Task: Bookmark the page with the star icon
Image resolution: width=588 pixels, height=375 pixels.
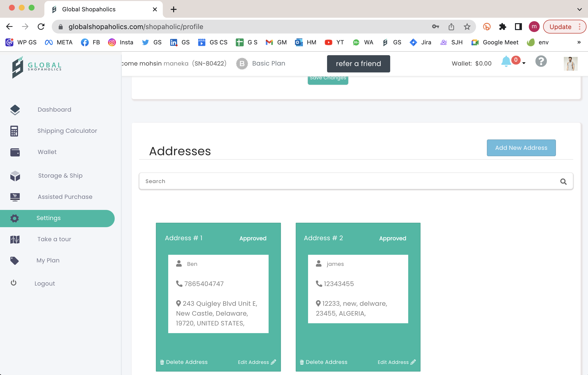Action: click(x=467, y=27)
